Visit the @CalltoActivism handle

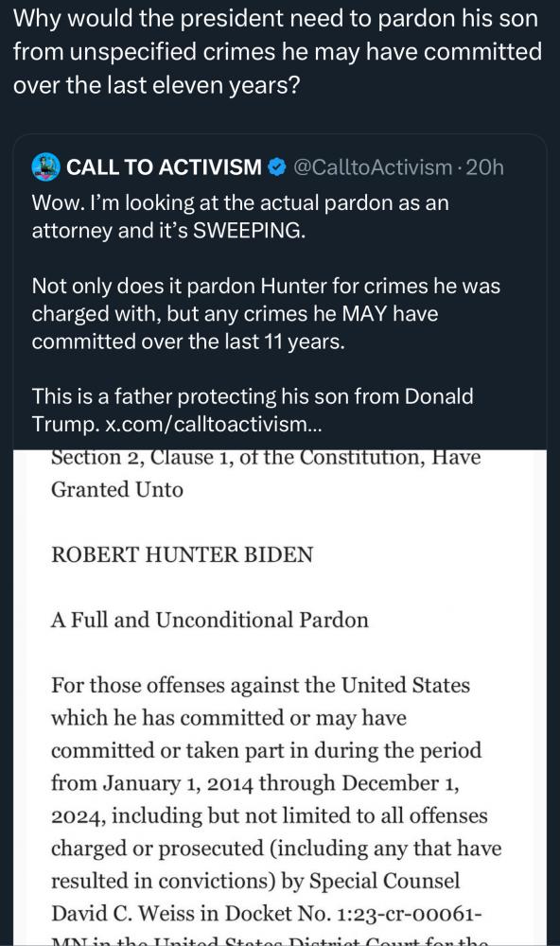click(x=373, y=167)
